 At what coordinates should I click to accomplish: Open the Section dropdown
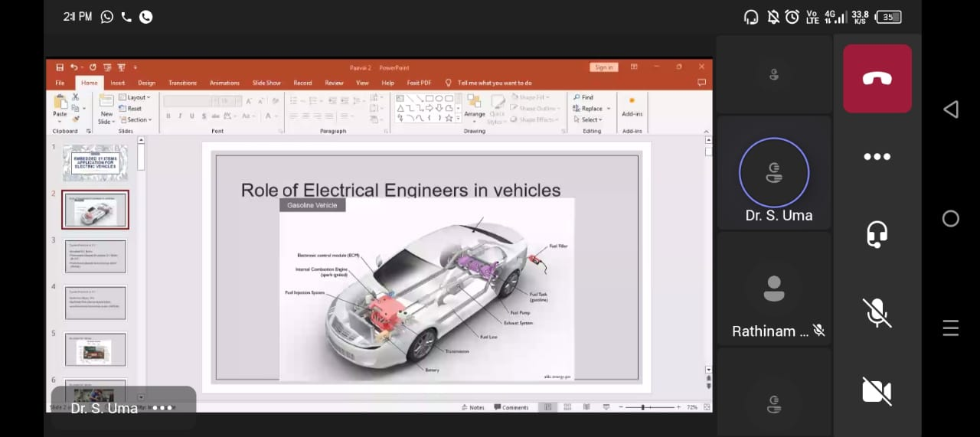(x=138, y=120)
